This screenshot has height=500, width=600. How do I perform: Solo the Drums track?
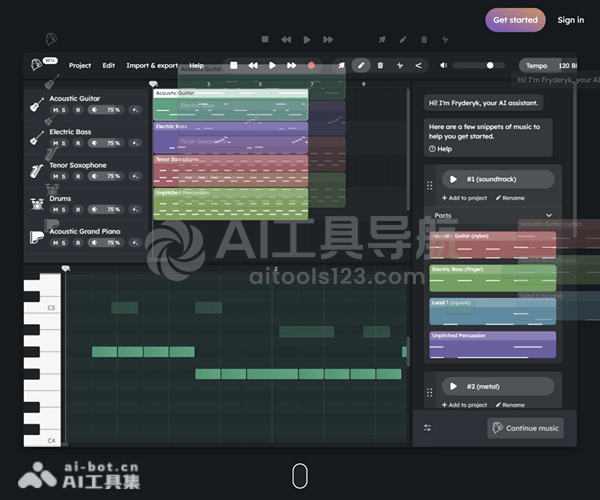tap(64, 209)
